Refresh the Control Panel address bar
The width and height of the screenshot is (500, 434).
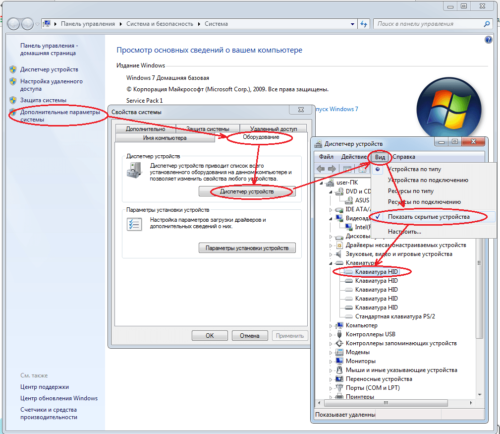pyautogui.click(x=363, y=24)
